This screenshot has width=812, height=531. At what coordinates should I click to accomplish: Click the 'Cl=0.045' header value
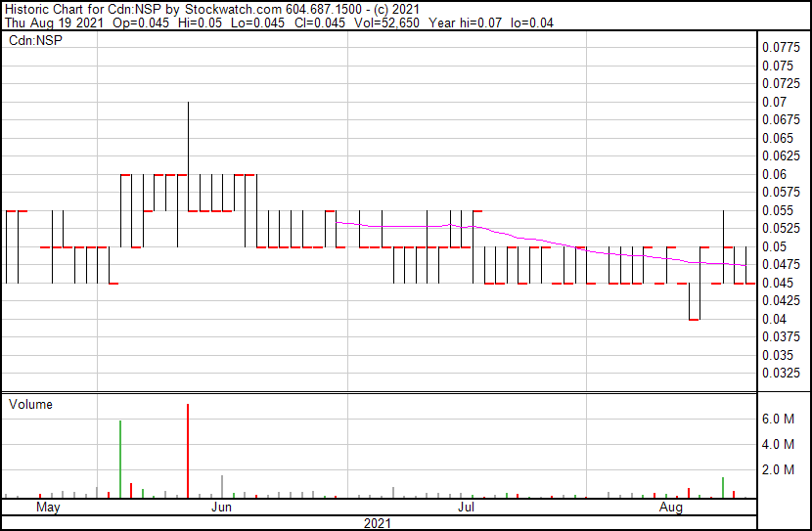click(x=320, y=22)
